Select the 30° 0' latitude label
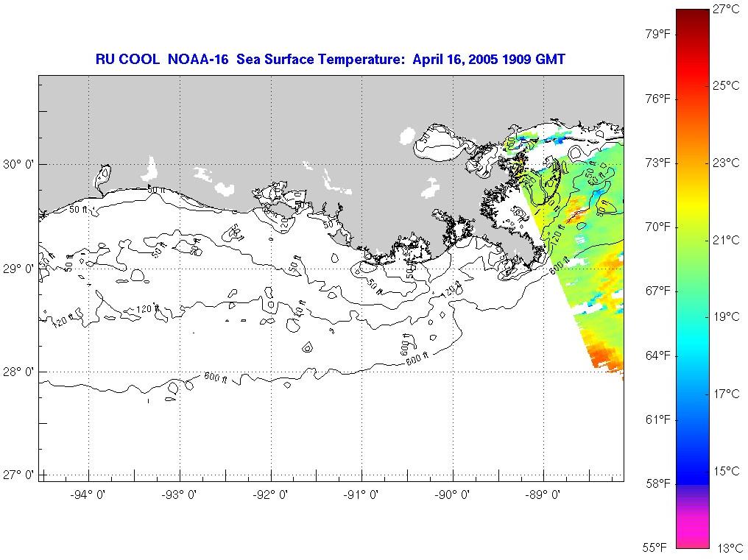Viewport: 748px width, 560px height. pos(18,165)
